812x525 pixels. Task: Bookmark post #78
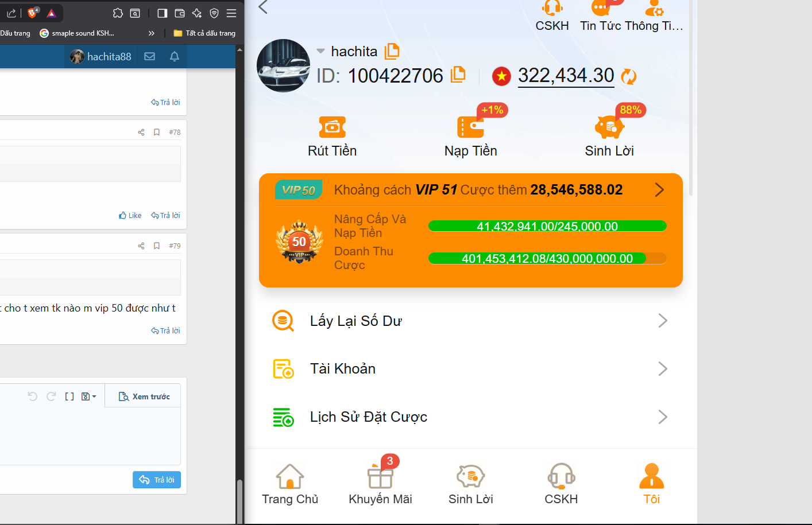[x=157, y=132]
